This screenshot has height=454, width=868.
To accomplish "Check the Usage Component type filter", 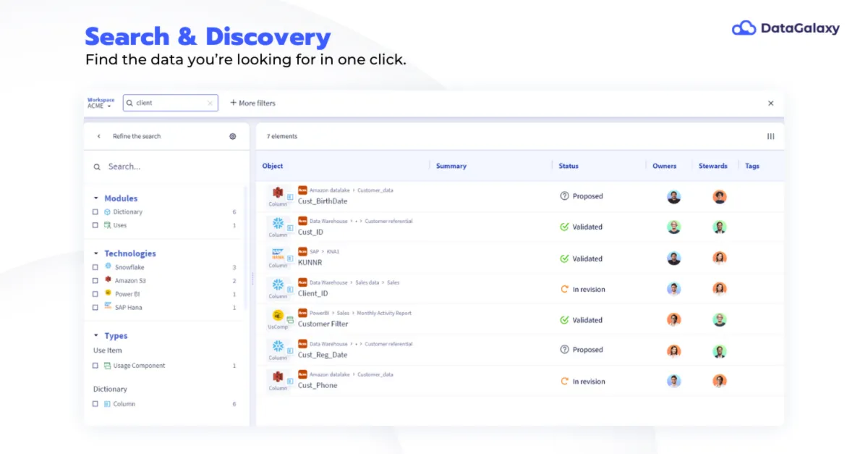I will [95, 366].
